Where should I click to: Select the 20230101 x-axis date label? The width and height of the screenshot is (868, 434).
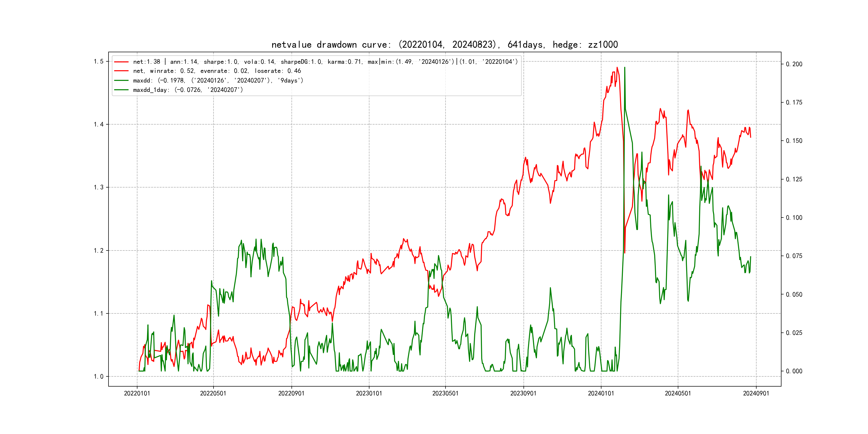tap(369, 393)
